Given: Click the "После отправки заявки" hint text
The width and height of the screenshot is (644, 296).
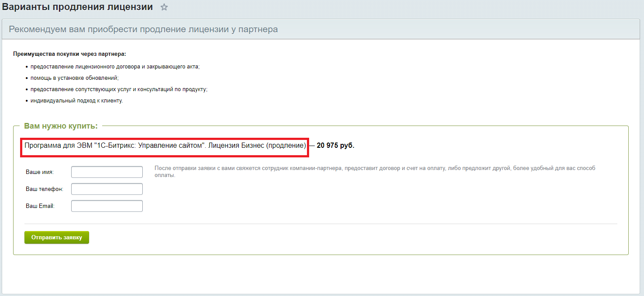Looking at the screenshot, I should 375,171.
